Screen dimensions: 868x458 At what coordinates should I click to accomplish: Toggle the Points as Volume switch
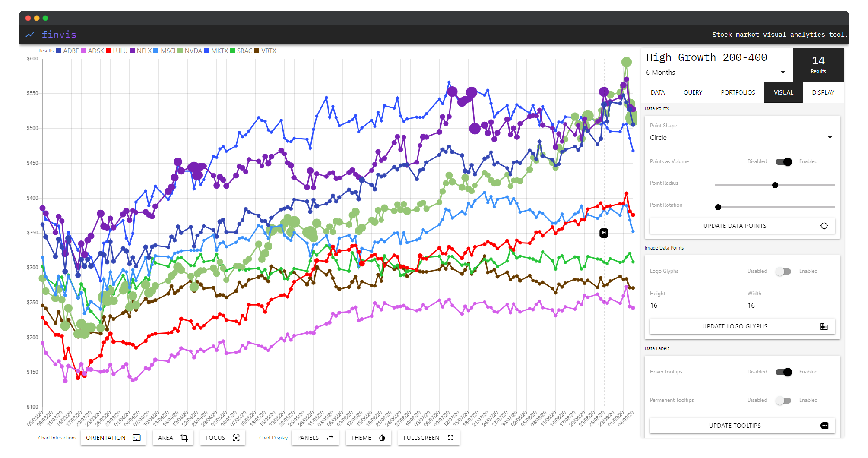783,162
